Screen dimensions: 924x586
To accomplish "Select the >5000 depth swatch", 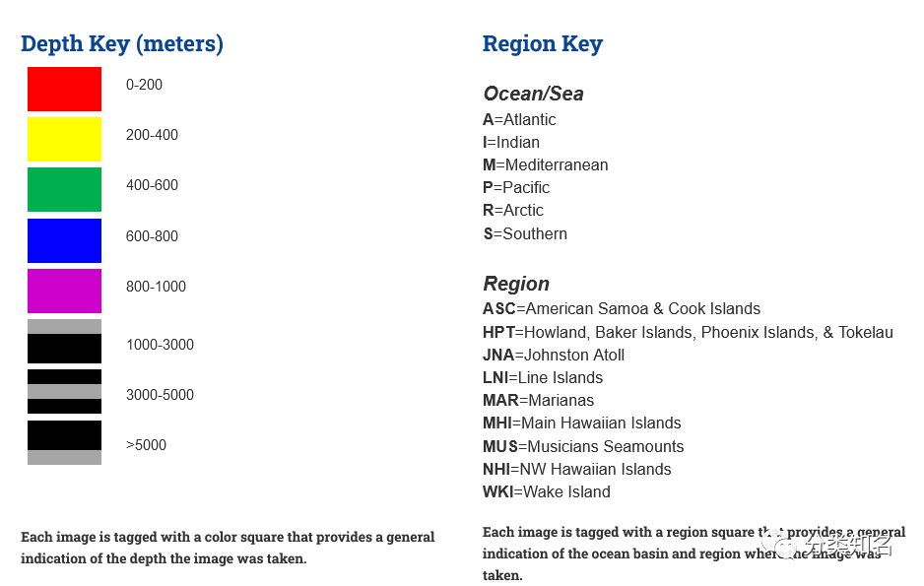I will click(x=64, y=442).
